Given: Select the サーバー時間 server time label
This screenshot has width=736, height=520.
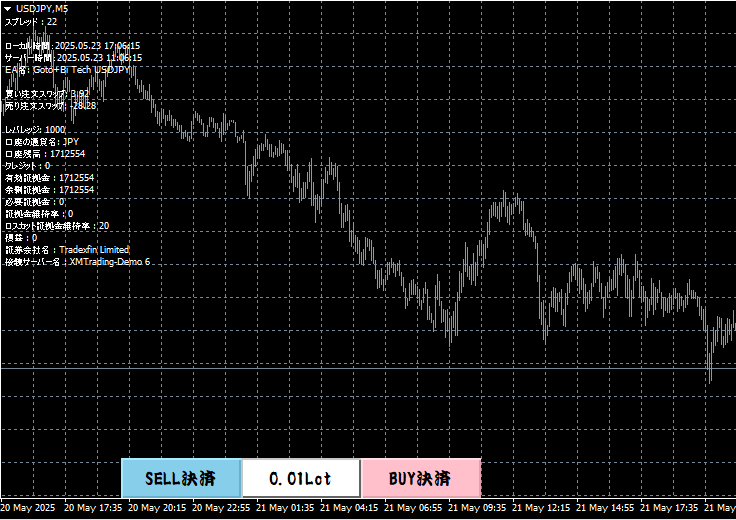Looking at the screenshot, I should coord(72,57).
